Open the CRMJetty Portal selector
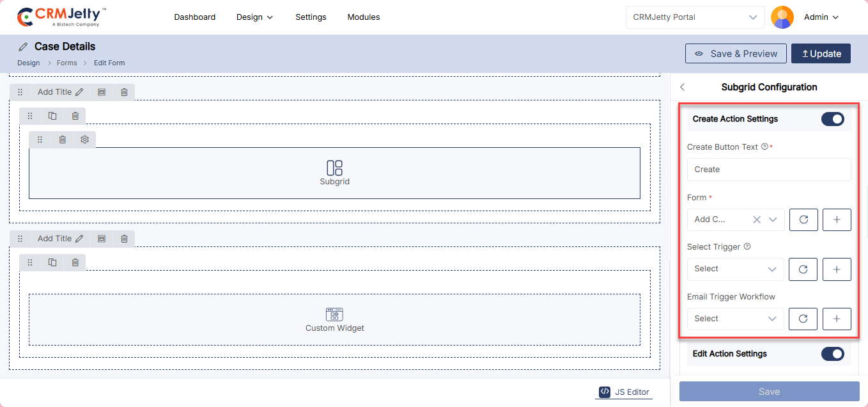The width and height of the screenshot is (868, 407). [x=695, y=17]
